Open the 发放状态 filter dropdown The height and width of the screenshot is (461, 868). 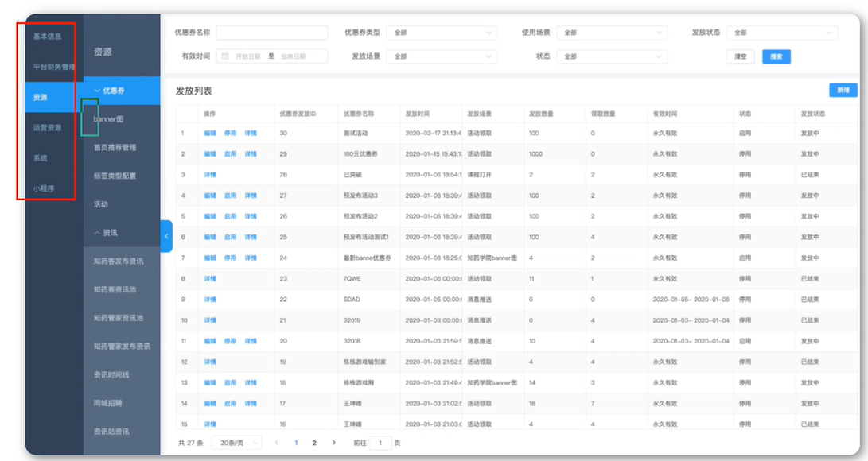coord(783,33)
